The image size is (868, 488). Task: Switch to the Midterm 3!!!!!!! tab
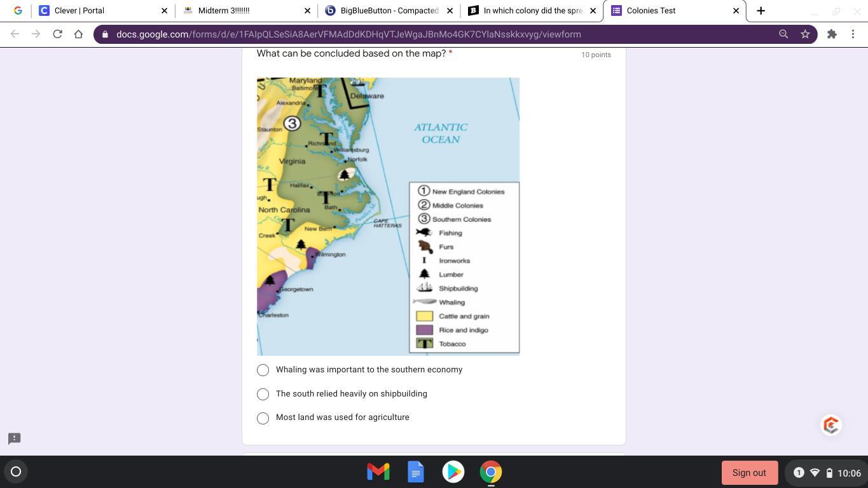tap(246, 11)
